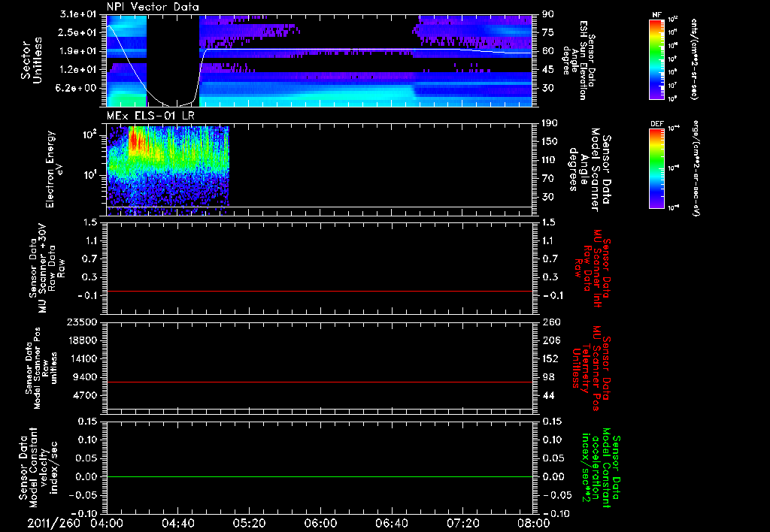Click the 260 telemetry tick value
The height and width of the screenshot is (532, 770).
tap(550, 322)
